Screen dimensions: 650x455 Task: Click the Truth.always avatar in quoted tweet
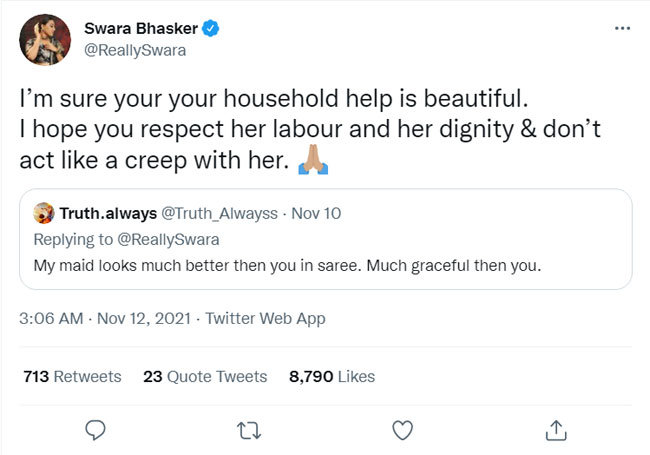coord(44,212)
